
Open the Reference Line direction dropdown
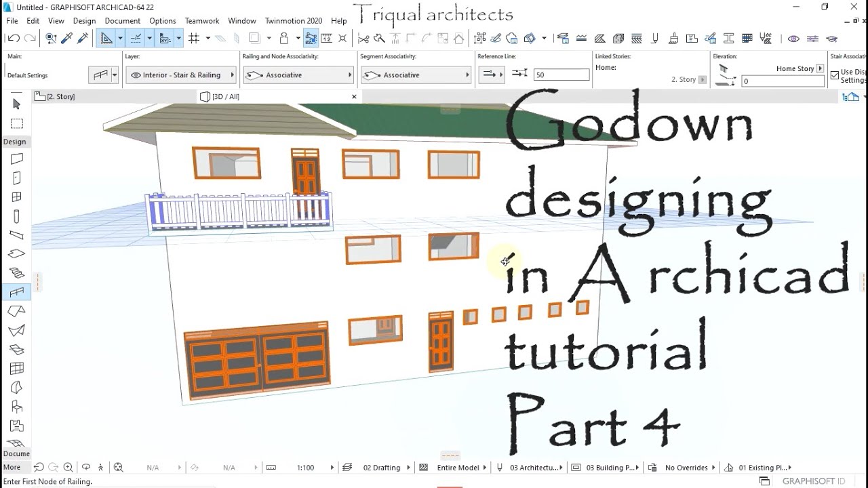click(491, 75)
